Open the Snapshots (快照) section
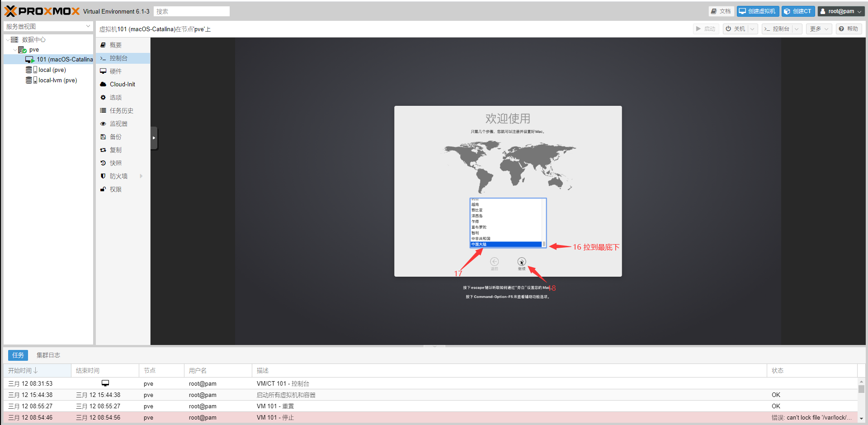The image size is (868, 425). 116,163
